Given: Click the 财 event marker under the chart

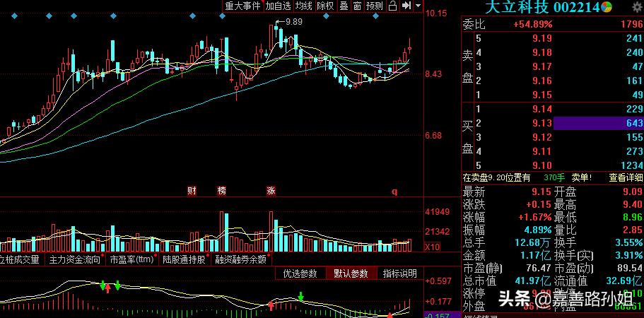Looking at the screenshot, I should pos(192,191).
